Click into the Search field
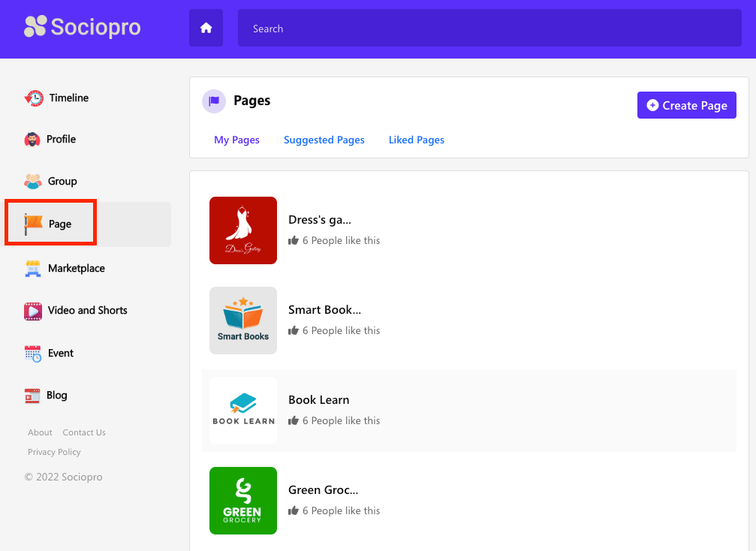 point(489,29)
